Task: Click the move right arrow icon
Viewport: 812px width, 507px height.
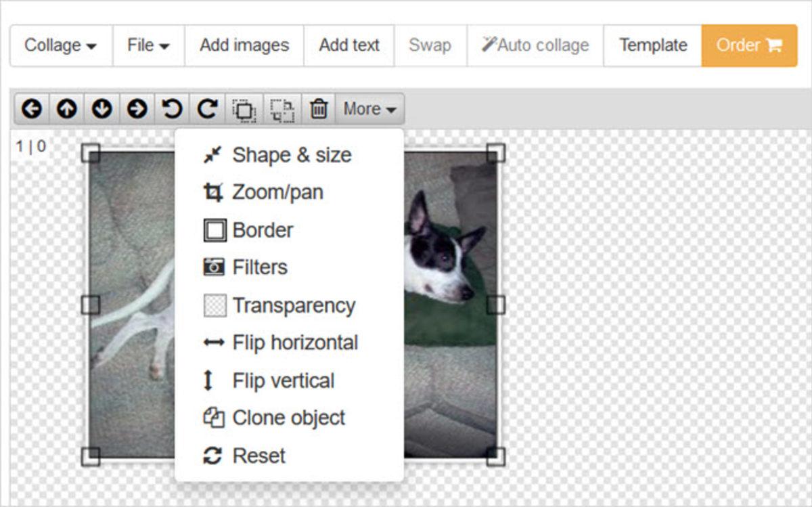Action: point(137,108)
